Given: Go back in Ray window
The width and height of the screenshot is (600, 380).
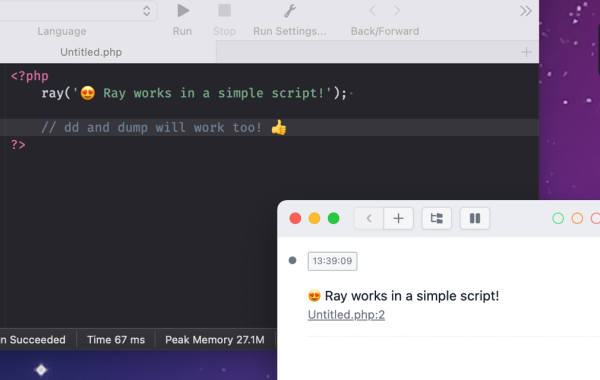Looking at the screenshot, I should tap(369, 219).
